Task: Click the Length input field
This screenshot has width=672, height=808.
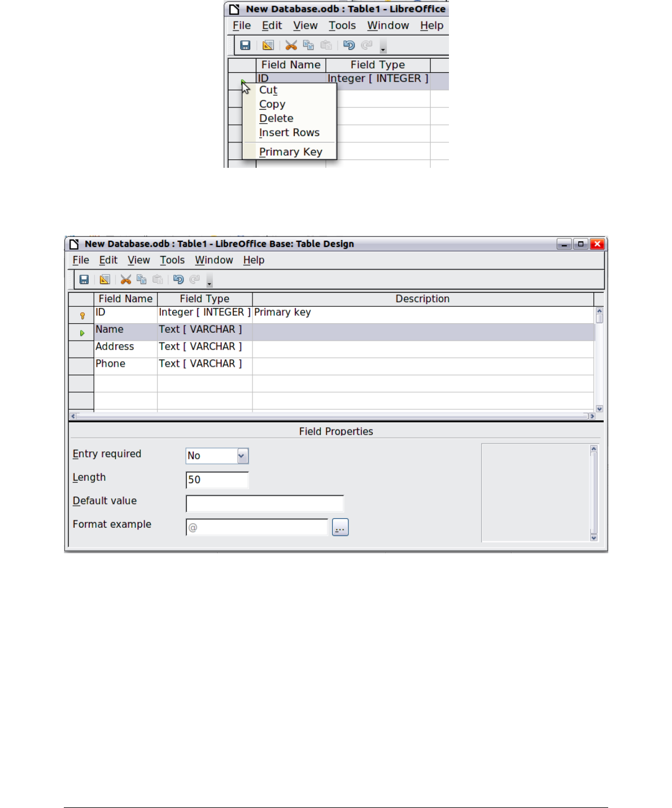Action: (217, 480)
